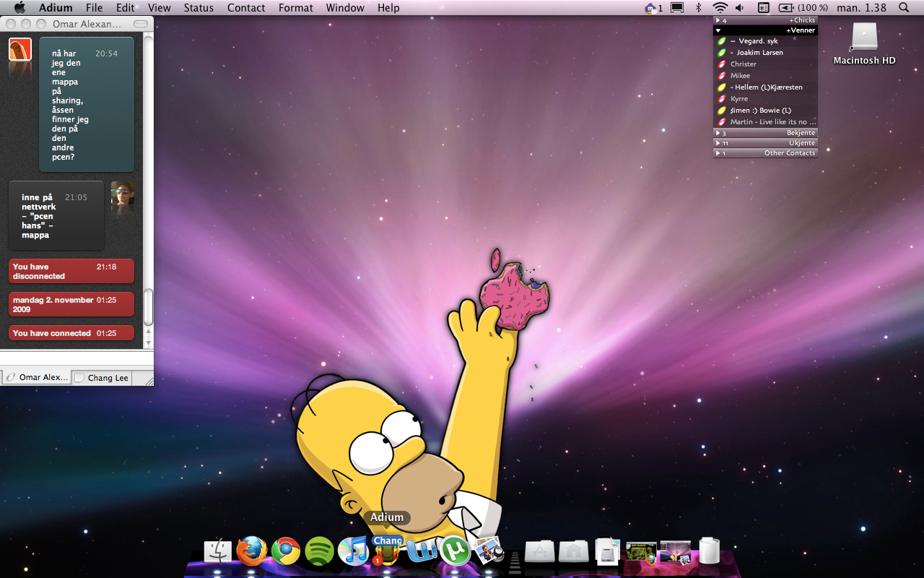924x578 pixels.
Task: Open the Documents stack in the Dock
Action: click(608, 551)
